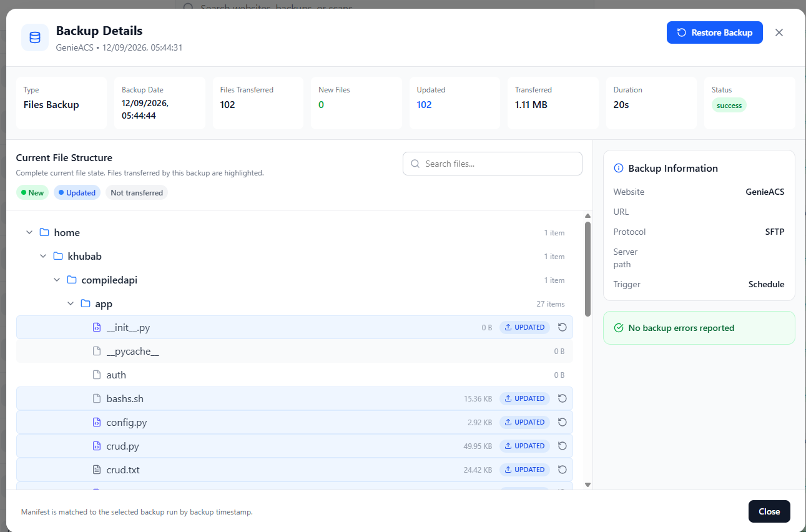Select the __pycache__ row

(295, 351)
